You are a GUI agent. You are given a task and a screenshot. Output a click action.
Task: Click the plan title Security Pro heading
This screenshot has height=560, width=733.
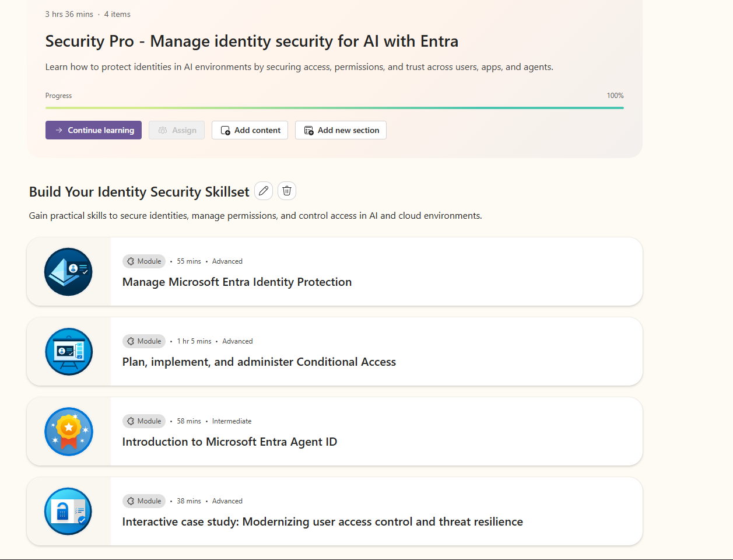click(x=252, y=41)
